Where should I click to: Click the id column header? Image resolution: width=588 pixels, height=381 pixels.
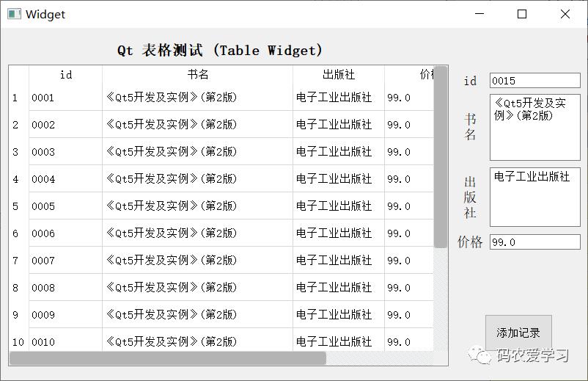(x=66, y=75)
